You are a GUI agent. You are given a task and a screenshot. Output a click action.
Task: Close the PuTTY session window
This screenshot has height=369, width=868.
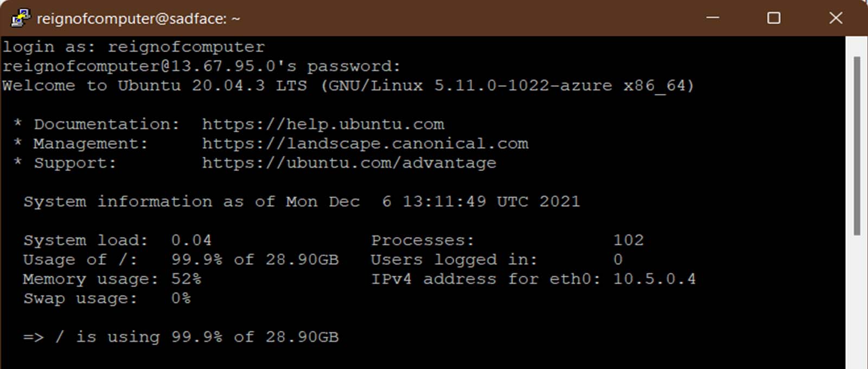pos(836,18)
